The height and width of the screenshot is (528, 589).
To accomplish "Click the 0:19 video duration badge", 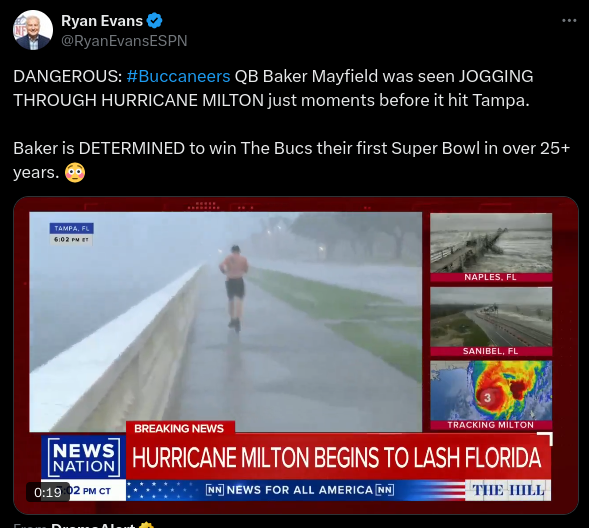I will tap(48, 492).
